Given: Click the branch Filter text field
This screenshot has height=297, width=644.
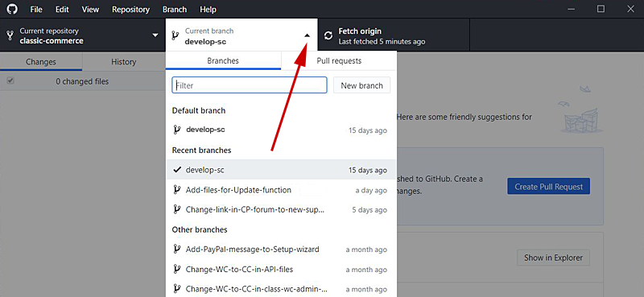Looking at the screenshot, I should point(250,85).
